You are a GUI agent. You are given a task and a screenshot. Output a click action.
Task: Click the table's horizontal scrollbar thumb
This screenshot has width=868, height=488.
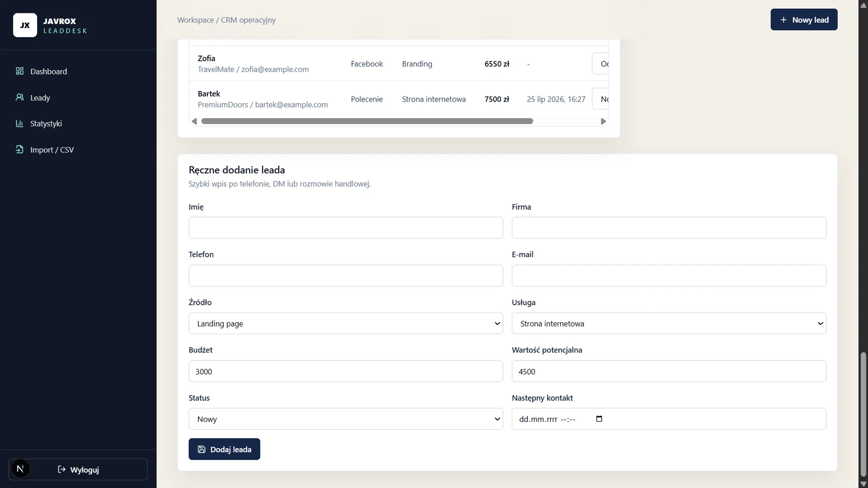click(x=367, y=121)
